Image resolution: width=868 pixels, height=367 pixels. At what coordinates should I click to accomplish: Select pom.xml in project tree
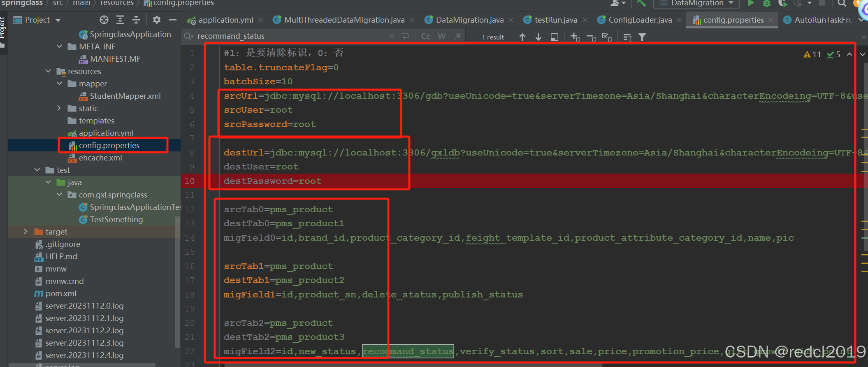61,293
